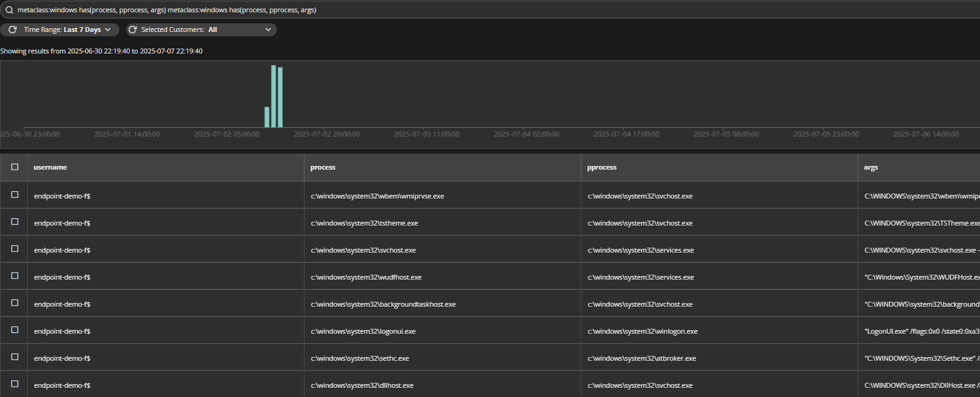The height and width of the screenshot is (397, 980).
Task: Click the shortest histogram bar
Action: tap(267, 117)
